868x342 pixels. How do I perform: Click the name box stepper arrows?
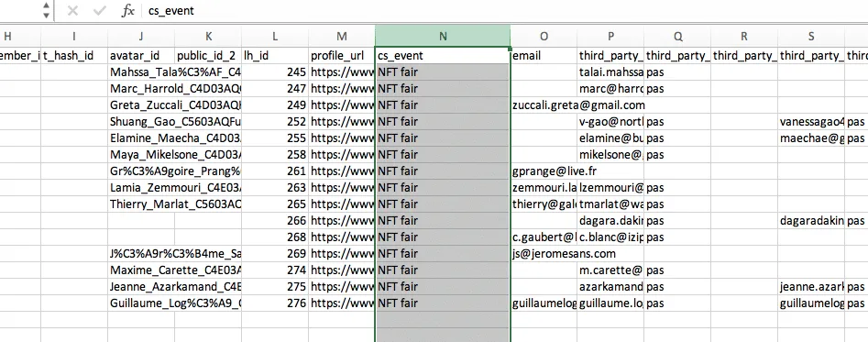pyautogui.click(x=46, y=10)
